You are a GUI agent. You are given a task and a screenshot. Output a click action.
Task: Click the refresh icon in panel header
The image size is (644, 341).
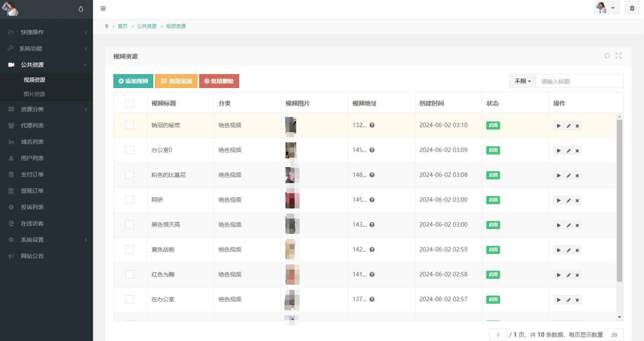click(607, 56)
